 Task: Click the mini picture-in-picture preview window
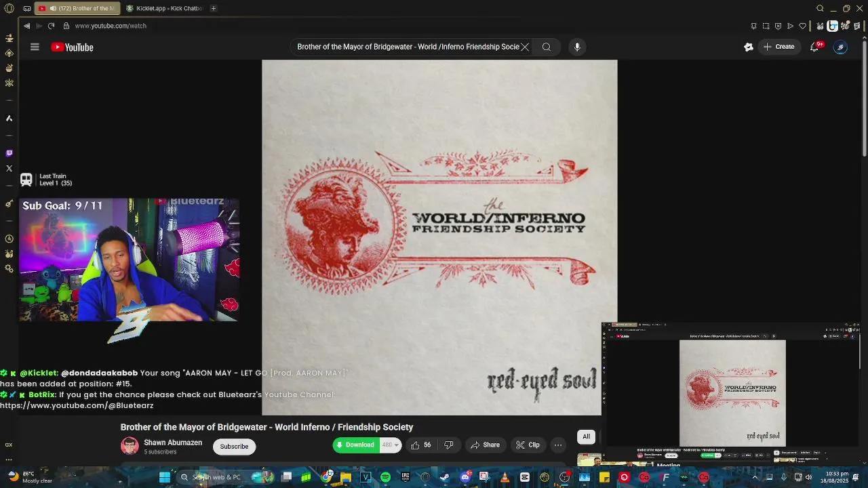coord(731,393)
